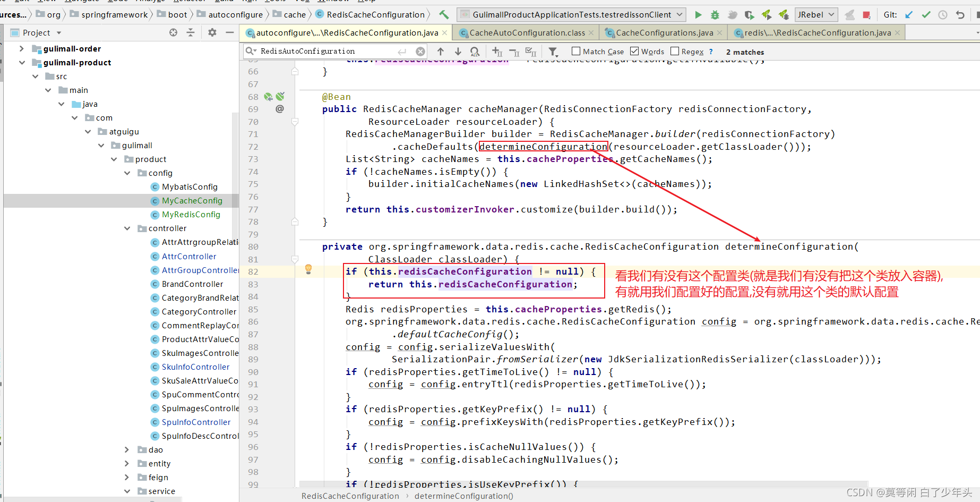
Task: Click Debug with JRebel rocket icon
Action: point(784,15)
